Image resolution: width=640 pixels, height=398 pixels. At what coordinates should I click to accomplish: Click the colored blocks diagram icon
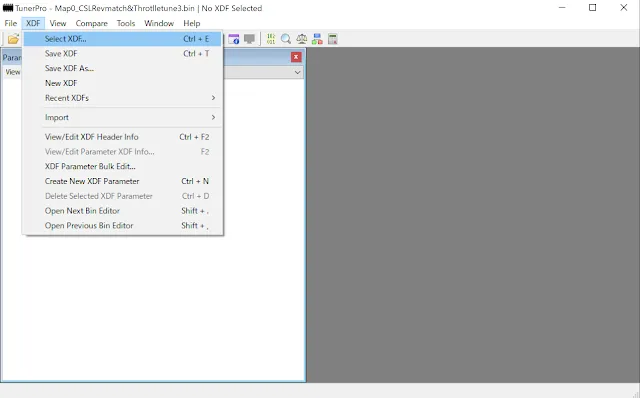(317, 39)
